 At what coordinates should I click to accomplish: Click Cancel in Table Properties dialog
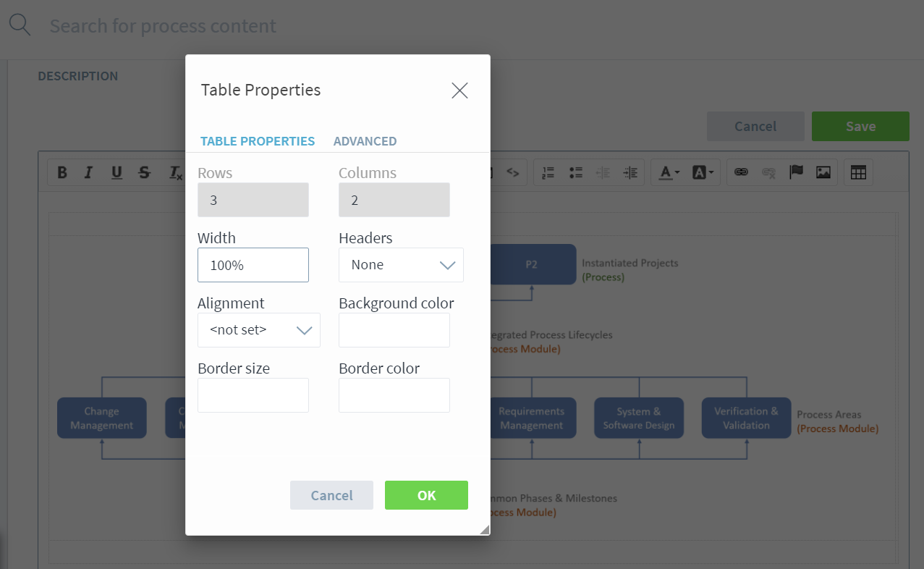point(331,495)
